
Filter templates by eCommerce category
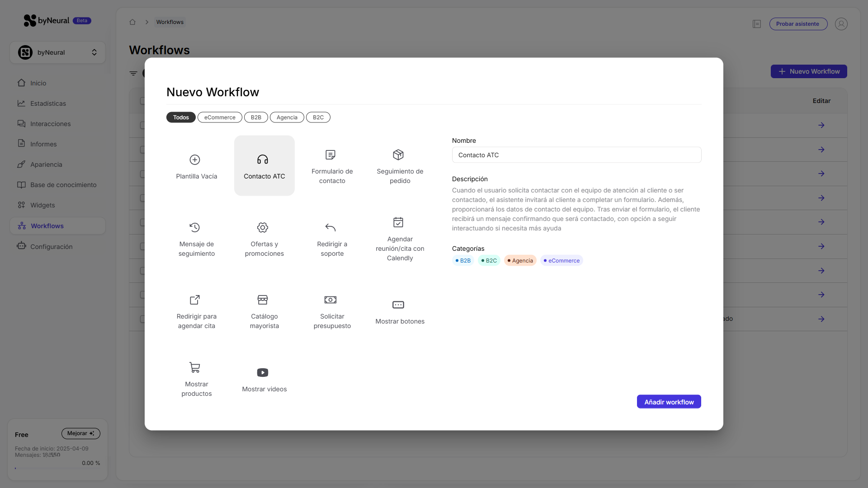point(220,117)
